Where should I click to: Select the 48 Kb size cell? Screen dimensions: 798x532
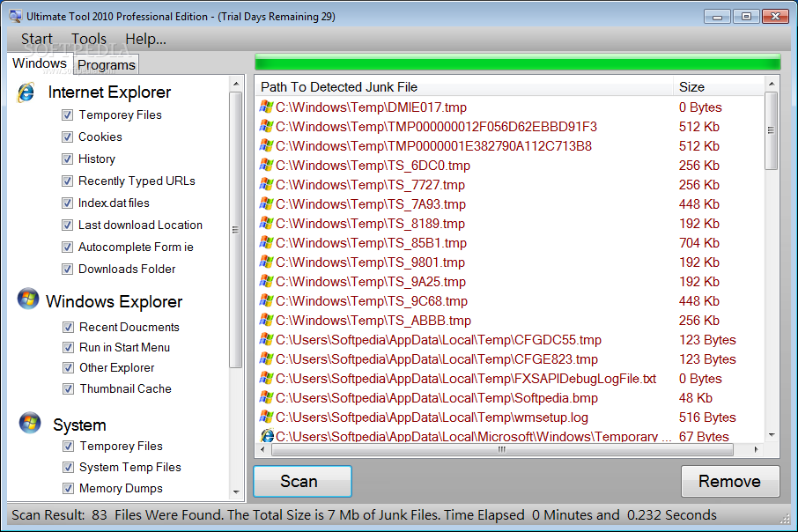(x=695, y=397)
